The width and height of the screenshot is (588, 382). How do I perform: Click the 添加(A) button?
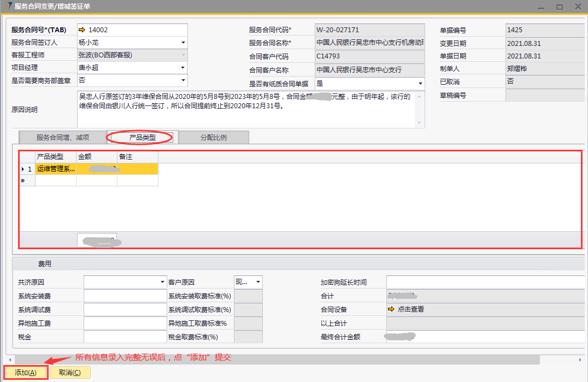click(26, 373)
